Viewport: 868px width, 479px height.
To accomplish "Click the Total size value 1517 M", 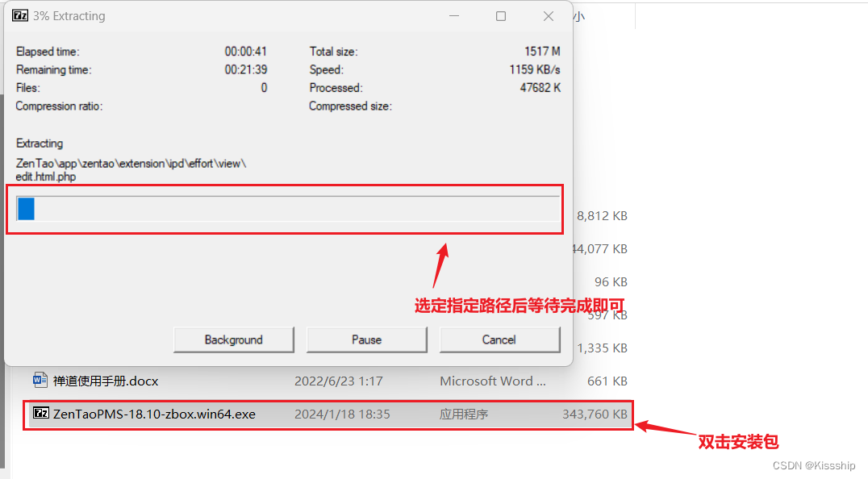I will [542, 52].
